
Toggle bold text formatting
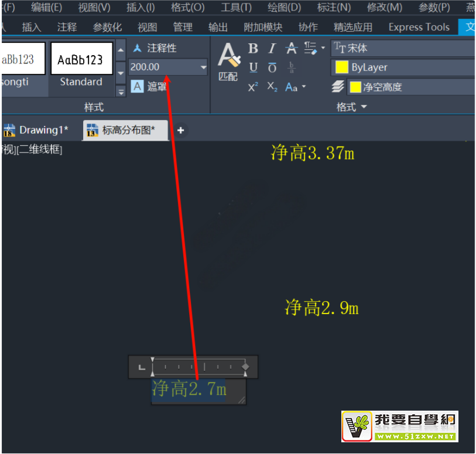pyautogui.click(x=253, y=49)
